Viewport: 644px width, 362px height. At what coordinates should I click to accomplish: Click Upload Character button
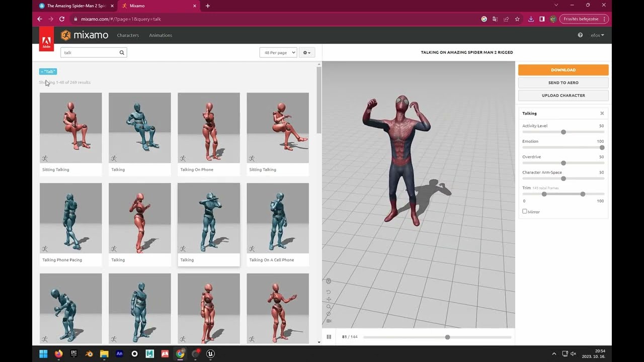pyautogui.click(x=563, y=95)
